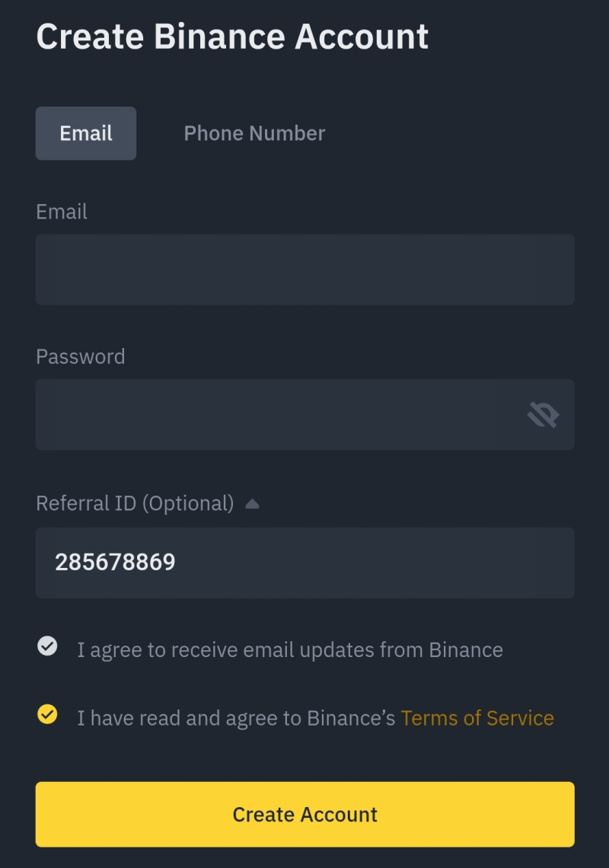Click the "Referral ID (Optional)" label text

135,503
